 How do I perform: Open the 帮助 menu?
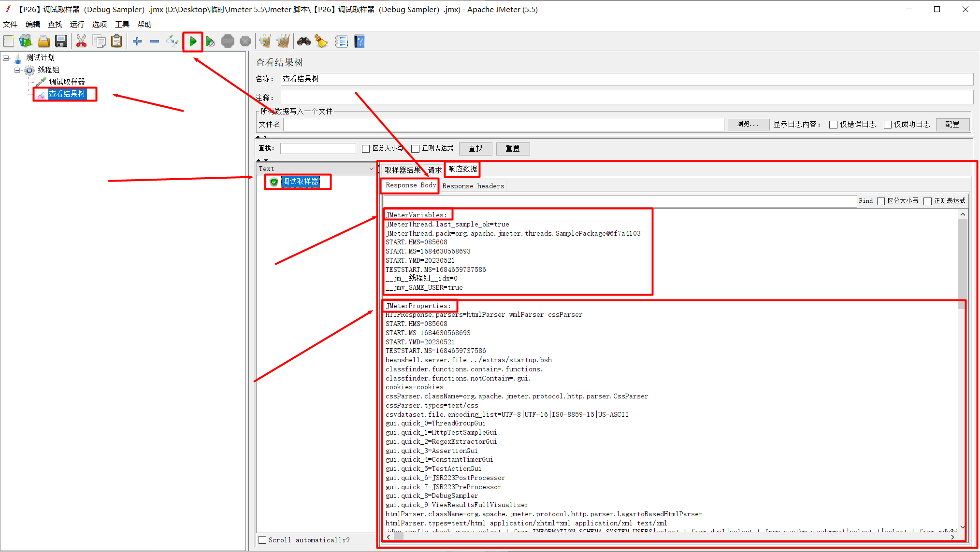pyautogui.click(x=144, y=25)
